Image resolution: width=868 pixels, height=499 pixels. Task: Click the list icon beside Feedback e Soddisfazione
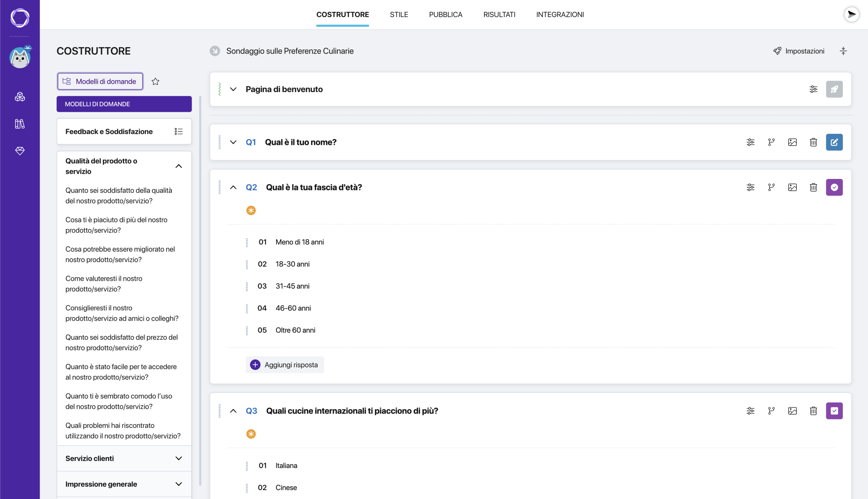(178, 131)
